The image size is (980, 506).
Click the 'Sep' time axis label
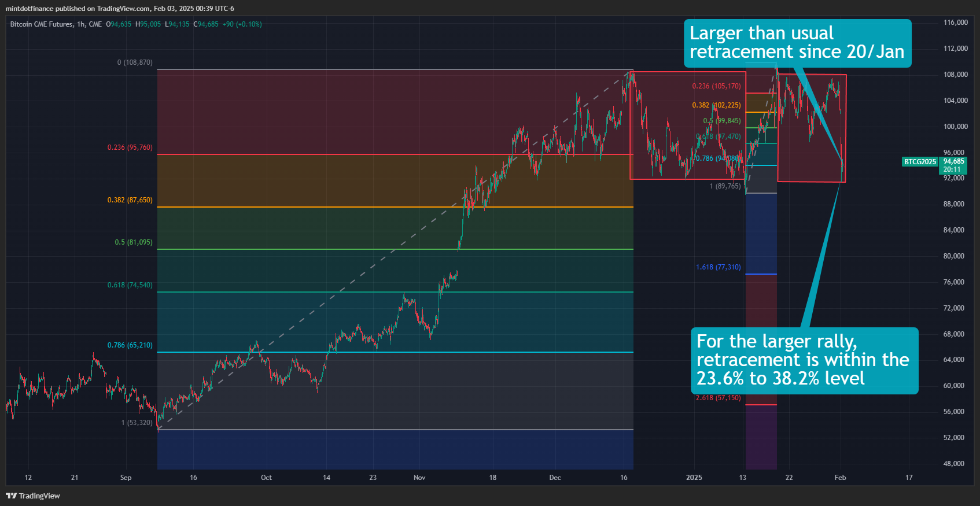126,478
